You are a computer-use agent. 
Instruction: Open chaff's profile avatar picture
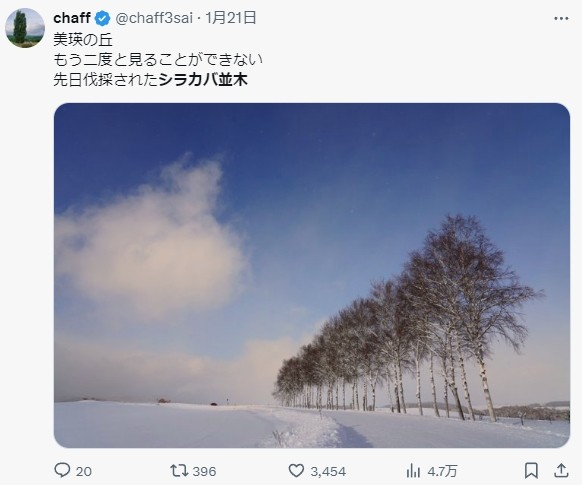(25, 28)
